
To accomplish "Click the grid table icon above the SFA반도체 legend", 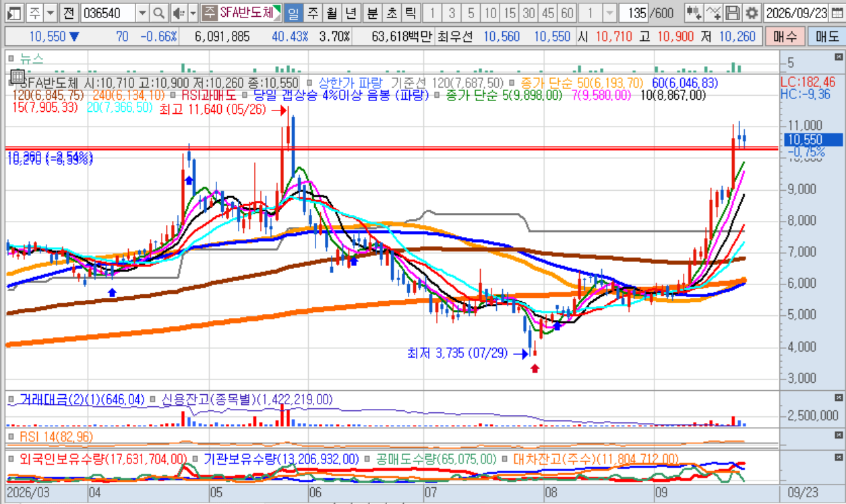I will 17,76.
